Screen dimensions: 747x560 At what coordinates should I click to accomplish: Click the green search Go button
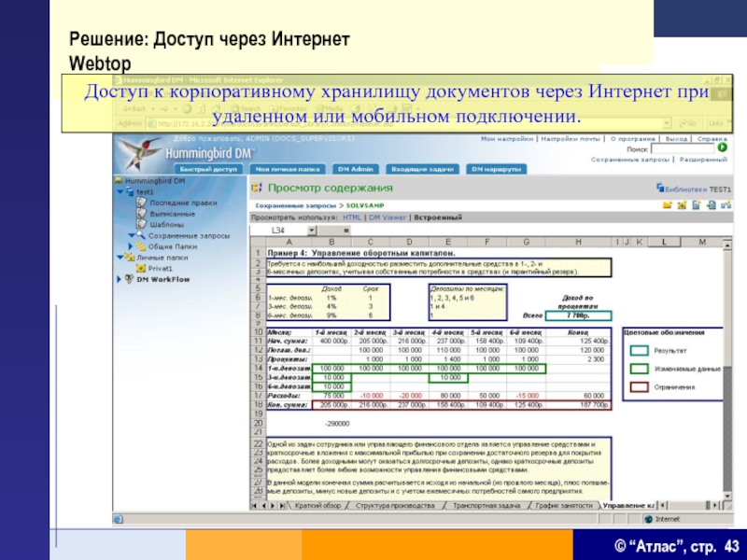pos(722,147)
